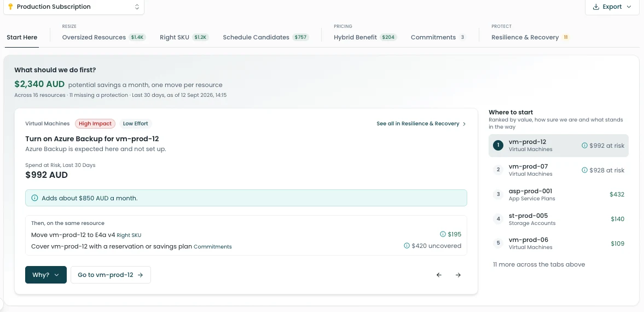Click rank number 1 circle badge
Viewport: 644px width, 312px height.
pyautogui.click(x=498, y=145)
